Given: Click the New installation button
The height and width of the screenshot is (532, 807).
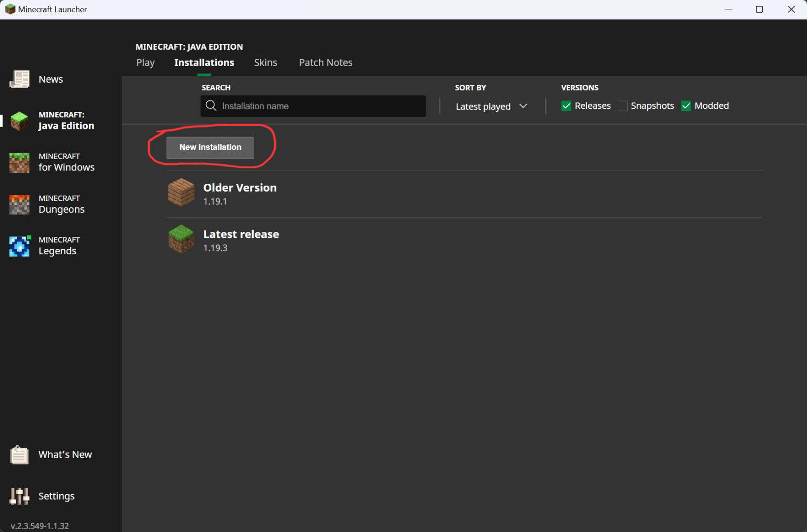Looking at the screenshot, I should pyautogui.click(x=210, y=147).
